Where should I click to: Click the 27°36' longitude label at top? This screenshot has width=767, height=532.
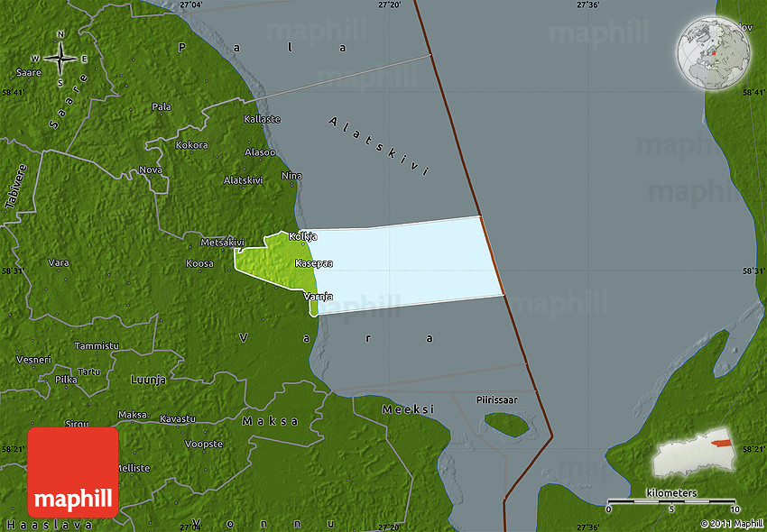(587, 5)
